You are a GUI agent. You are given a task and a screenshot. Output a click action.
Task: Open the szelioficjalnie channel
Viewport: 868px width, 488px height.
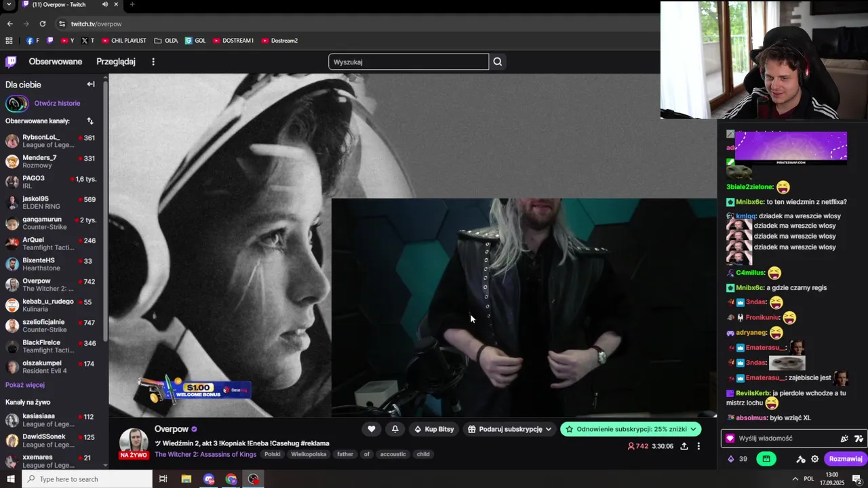[53, 325]
